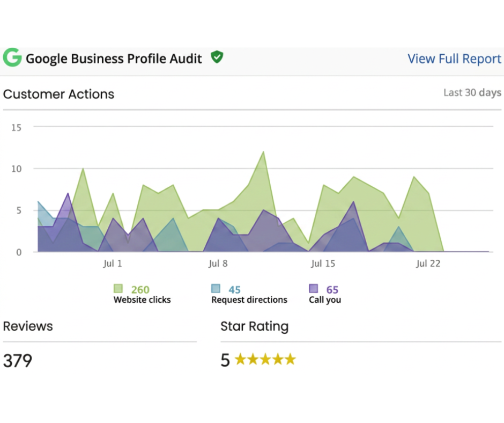This screenshot has width=504, height=423.
Task: Click the 260 website clicks value
Action: (x=140, y=289)
